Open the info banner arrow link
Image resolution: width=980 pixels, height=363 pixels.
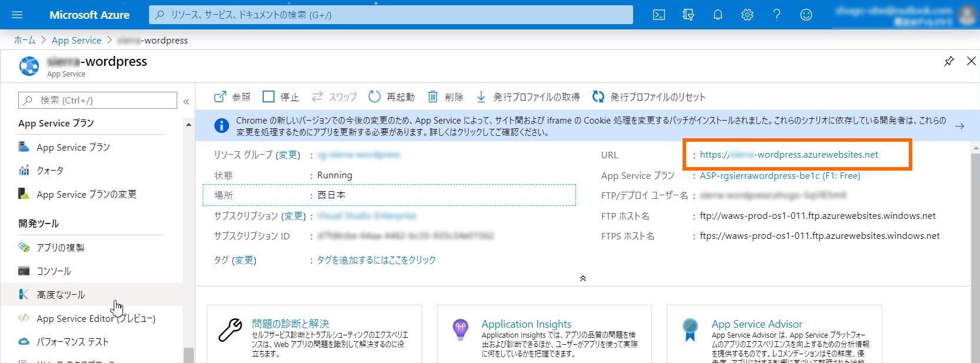[959, 126]
